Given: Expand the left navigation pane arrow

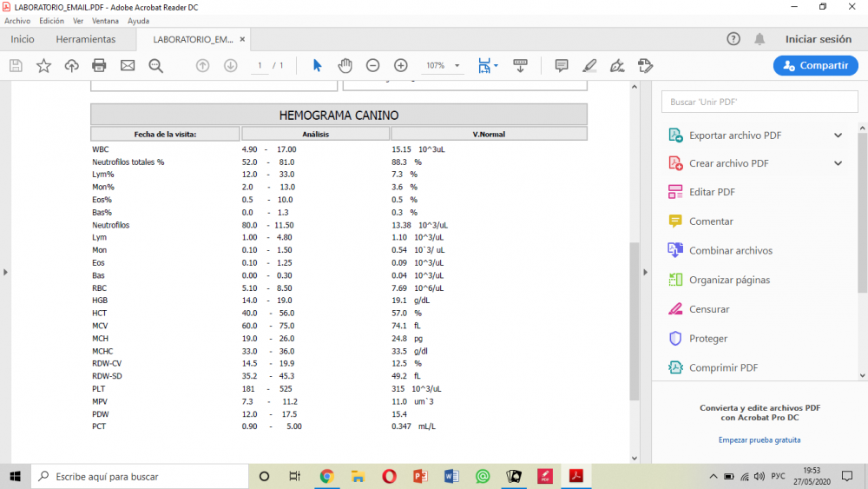Looking at the screenshot, I should tap(5, 272).
